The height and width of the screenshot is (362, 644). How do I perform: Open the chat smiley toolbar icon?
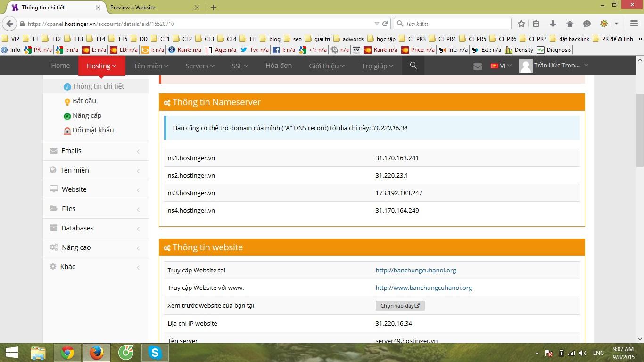coord(587,24)
